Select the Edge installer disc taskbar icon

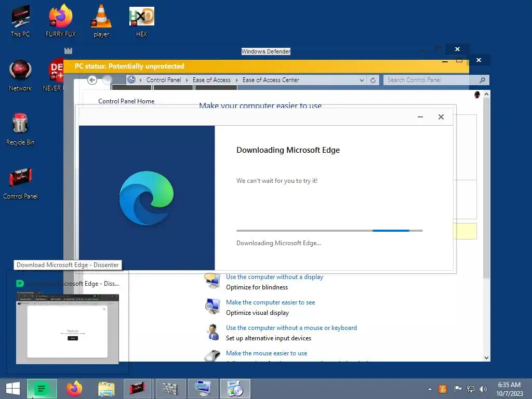click(x=235, y=389)
